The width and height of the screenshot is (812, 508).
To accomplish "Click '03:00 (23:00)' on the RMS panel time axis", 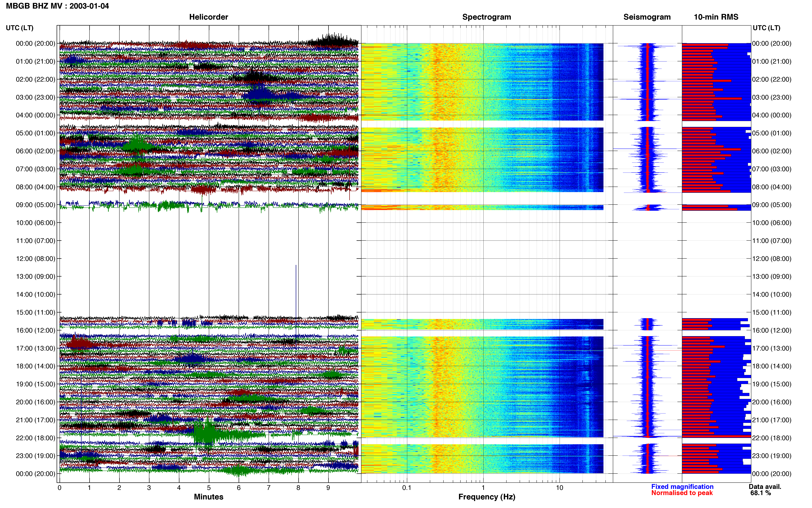I will pyautogui.click(x=772, y=97).
